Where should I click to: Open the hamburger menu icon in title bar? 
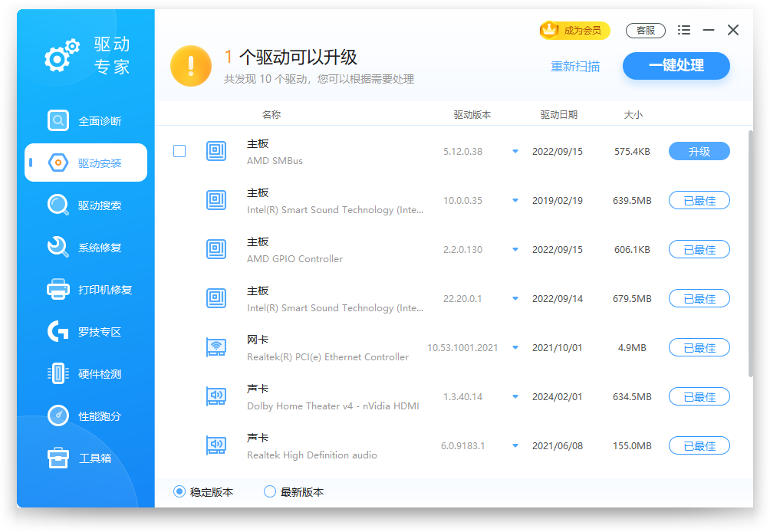click(x=684, y=31)
